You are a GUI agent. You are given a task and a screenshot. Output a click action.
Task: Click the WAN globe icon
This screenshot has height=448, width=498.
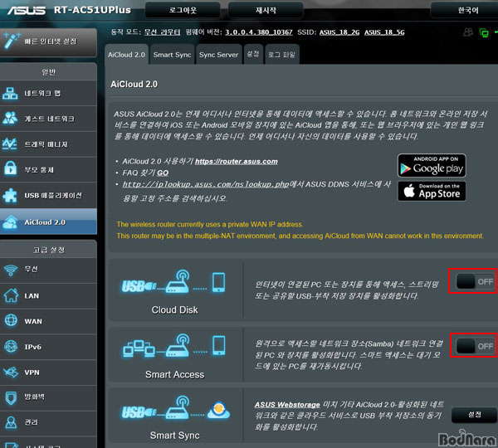coord(11,320)
